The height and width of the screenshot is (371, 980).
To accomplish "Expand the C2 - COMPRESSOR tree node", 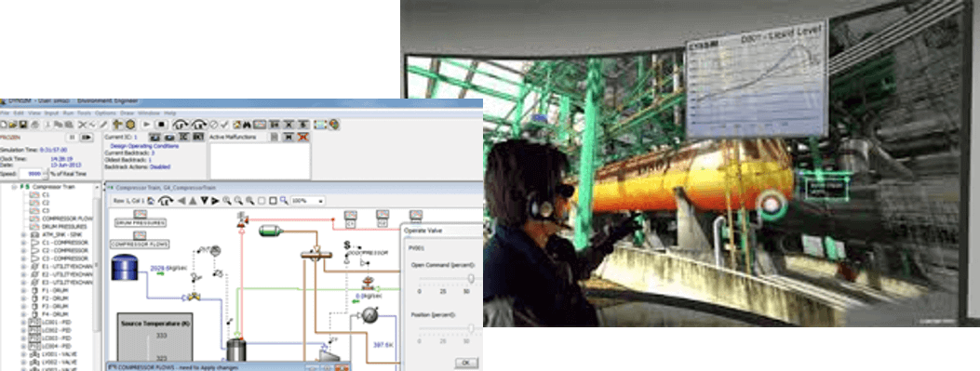I will coord(24,250).
